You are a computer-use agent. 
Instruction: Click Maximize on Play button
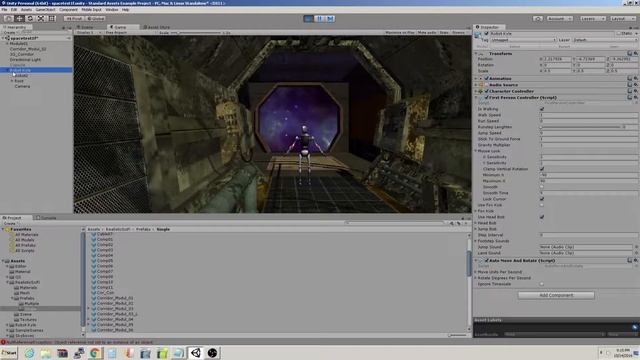400,32
